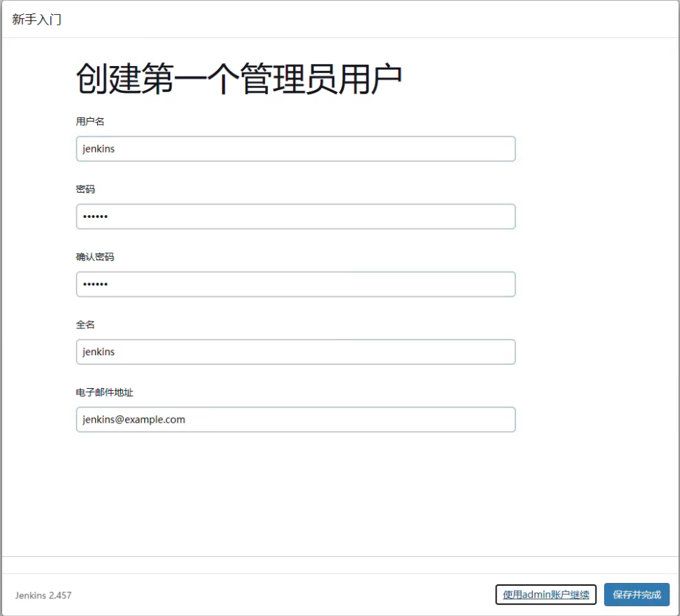Click the 新手入门 header title
680x616 pixels.
pyautogui.click(x=37, y=19)
